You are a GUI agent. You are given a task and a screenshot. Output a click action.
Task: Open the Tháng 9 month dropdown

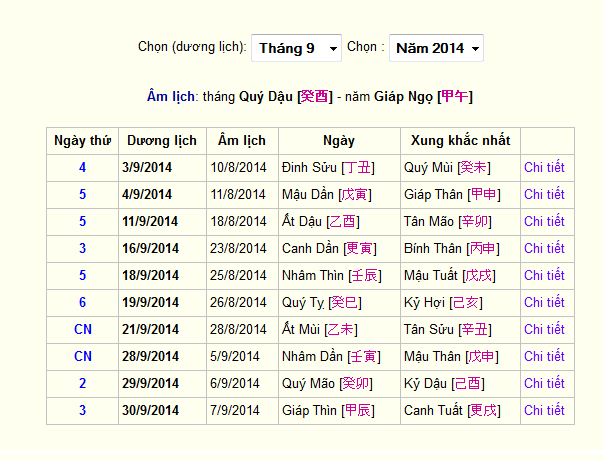coord(296,48)
